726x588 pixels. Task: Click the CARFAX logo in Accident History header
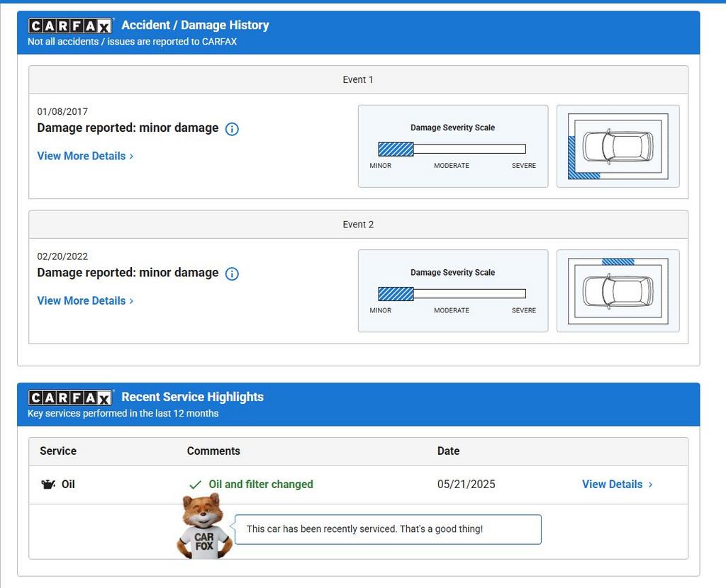(70, 26)
